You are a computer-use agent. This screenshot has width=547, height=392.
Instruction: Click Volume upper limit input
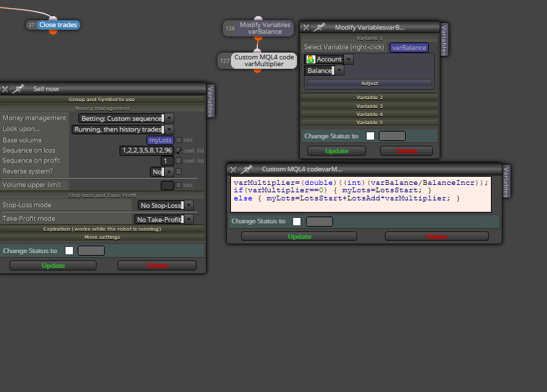click(x=167, y=186)
